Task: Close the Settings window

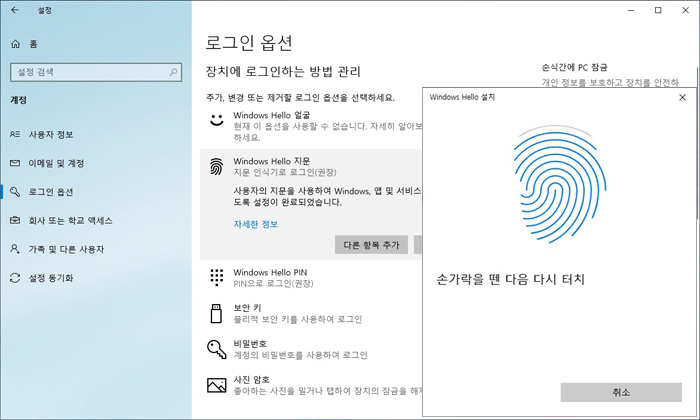Action: pos(686,10)
